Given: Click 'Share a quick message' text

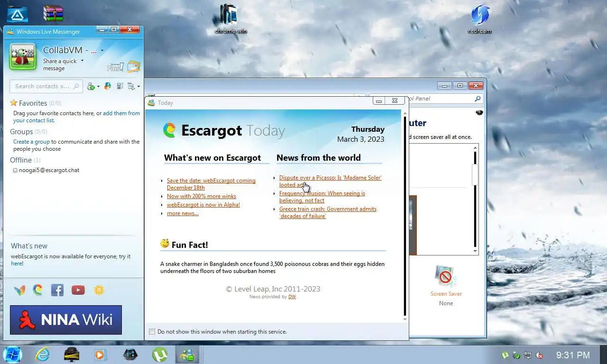Looking at the screenshot, I should [60, 64].
